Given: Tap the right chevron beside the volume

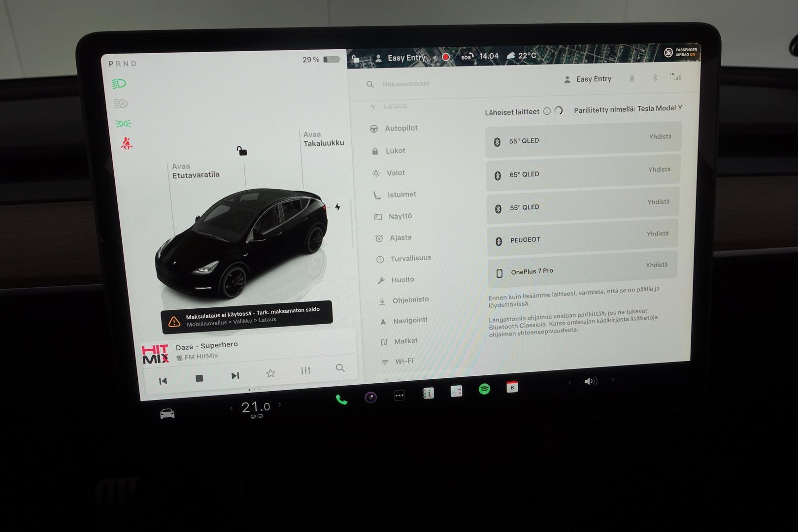Looking at the screenshot, I should click(x=612, y=380).
